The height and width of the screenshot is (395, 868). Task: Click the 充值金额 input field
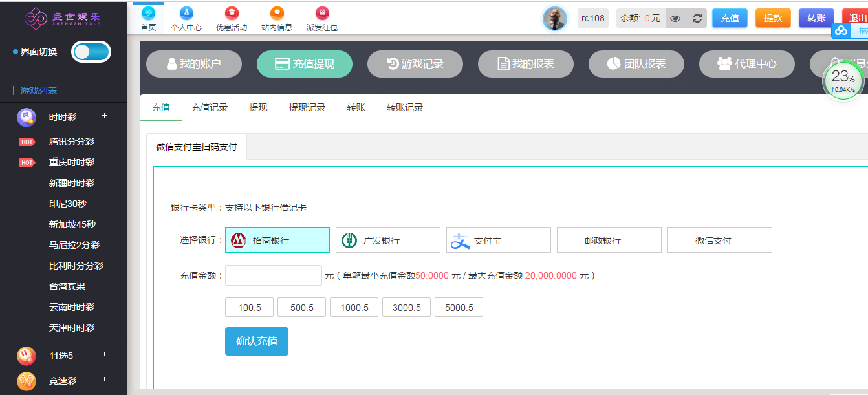[273, 275]
